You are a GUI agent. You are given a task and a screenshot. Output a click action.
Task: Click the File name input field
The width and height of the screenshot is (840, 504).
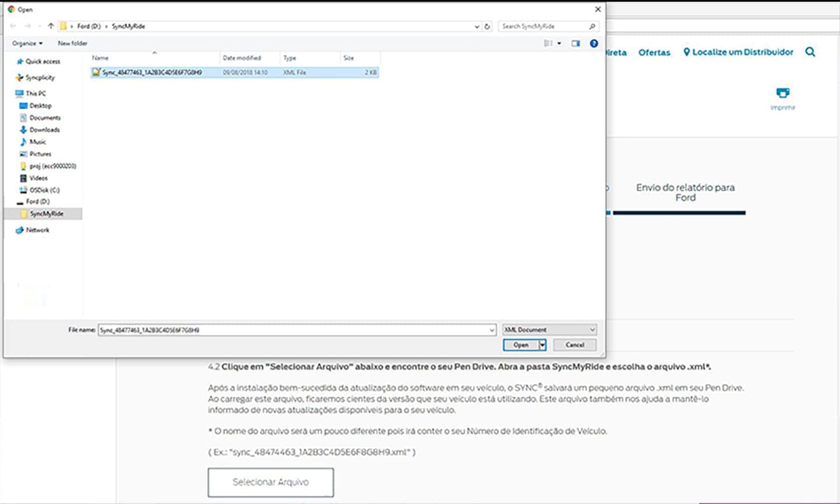click(x=292, y=330)
